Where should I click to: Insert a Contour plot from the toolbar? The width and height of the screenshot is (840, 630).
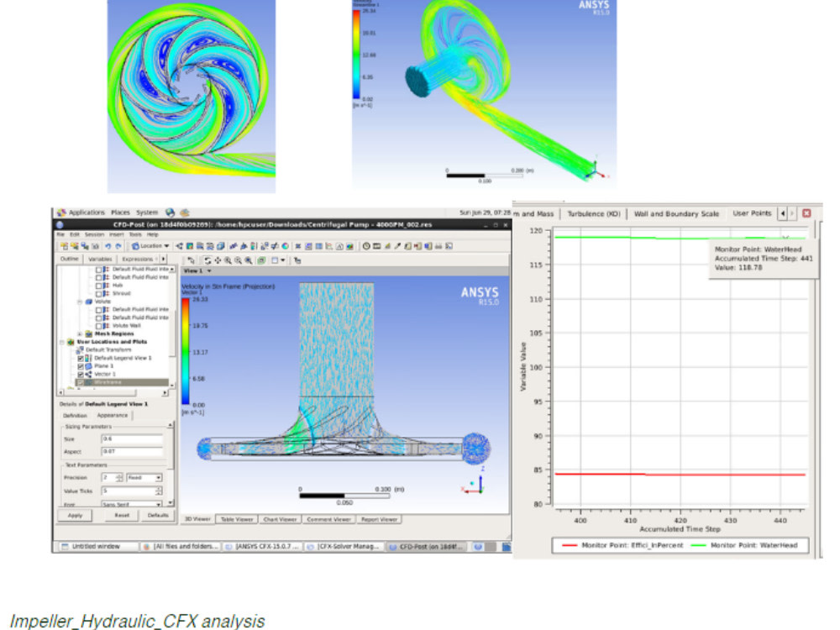tap(189, 246)
